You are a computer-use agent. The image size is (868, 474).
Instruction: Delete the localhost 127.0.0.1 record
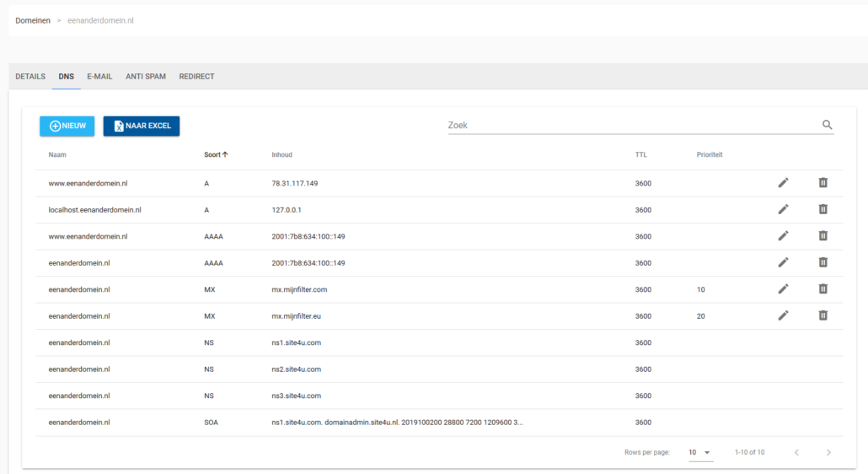point(823,209)
